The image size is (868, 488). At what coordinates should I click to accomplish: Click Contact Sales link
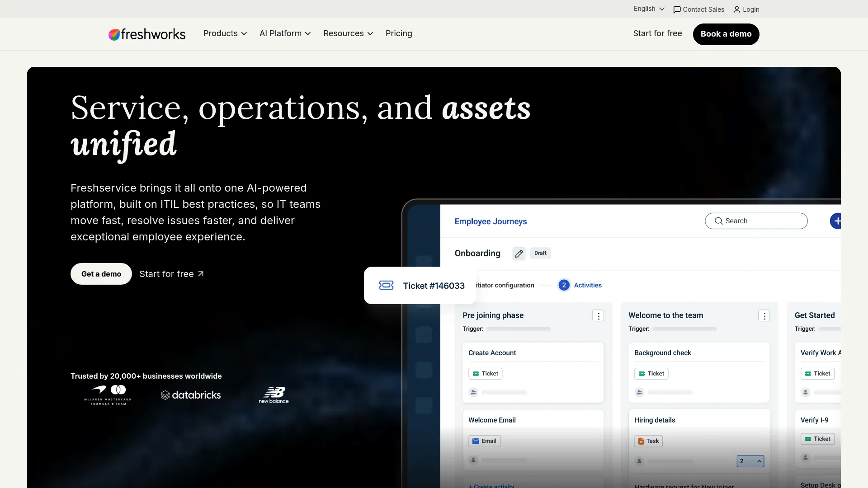pos(699,9)
